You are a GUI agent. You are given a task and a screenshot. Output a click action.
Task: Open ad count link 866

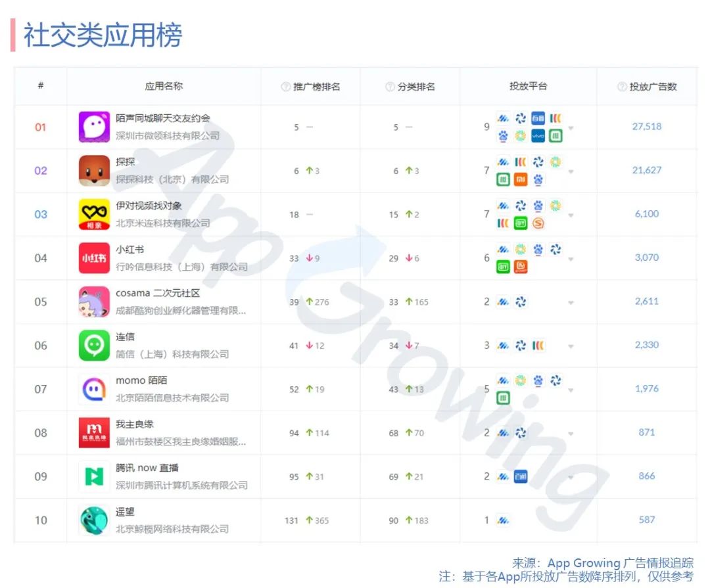(647, 476)
